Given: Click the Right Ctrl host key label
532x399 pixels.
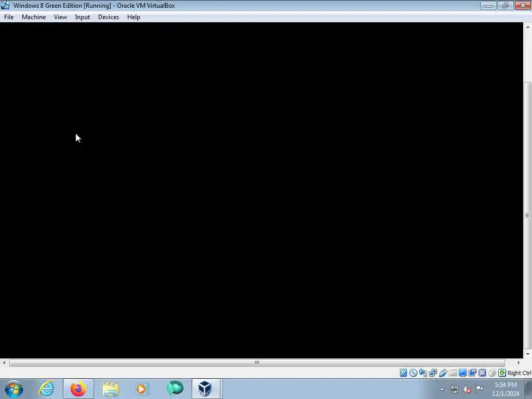Looking at the screenshot, I should (x=520, y=373).
